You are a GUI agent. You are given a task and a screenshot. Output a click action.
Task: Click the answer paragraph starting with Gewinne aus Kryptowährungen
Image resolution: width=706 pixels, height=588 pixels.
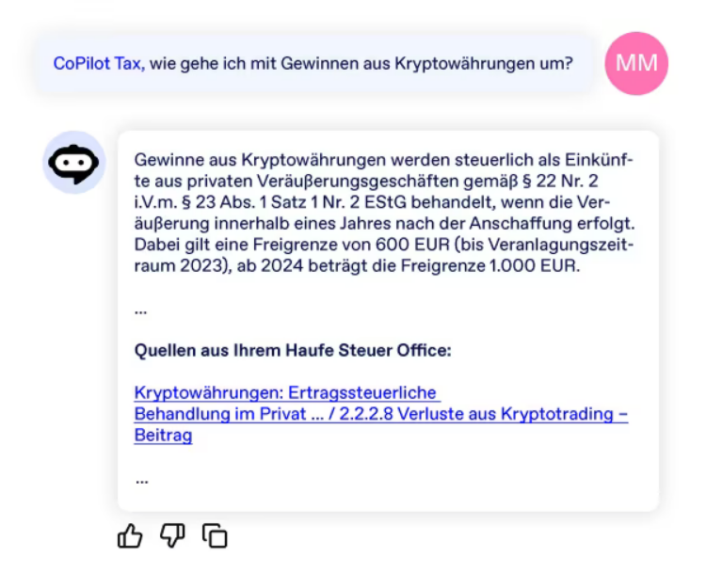click(384, 213)
